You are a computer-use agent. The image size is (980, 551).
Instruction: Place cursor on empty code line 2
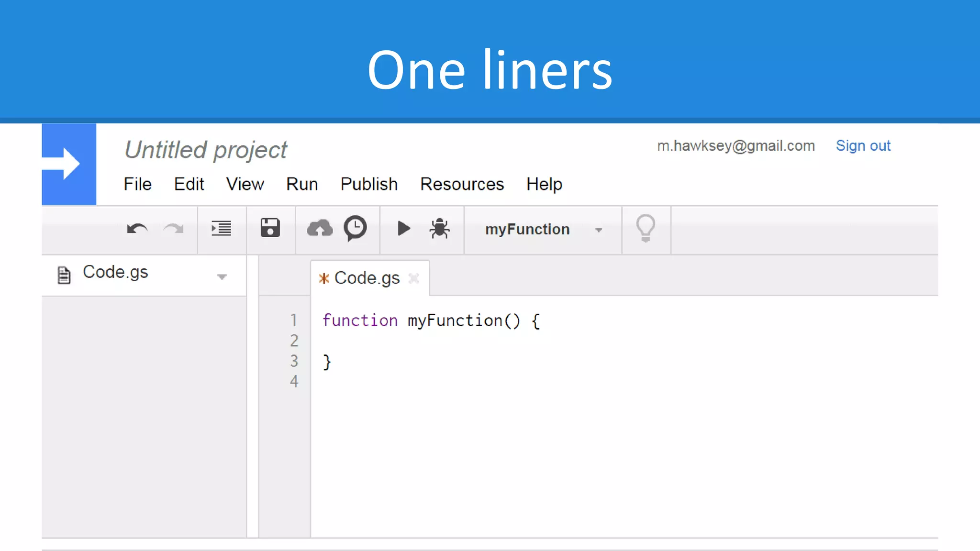pos(431,341)
